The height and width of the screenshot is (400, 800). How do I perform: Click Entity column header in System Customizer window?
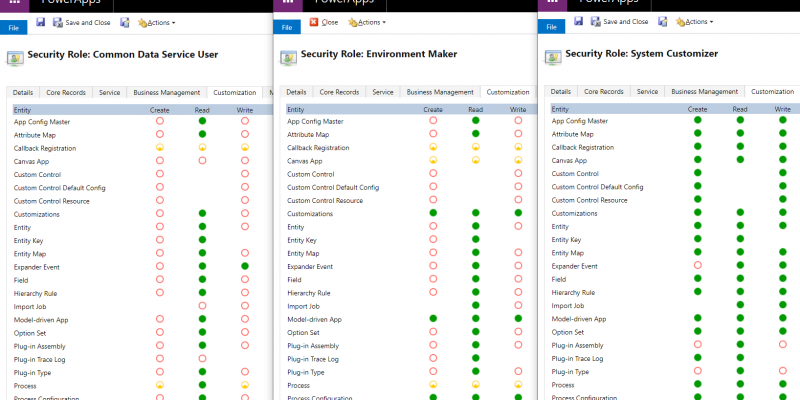click(560, 109)
